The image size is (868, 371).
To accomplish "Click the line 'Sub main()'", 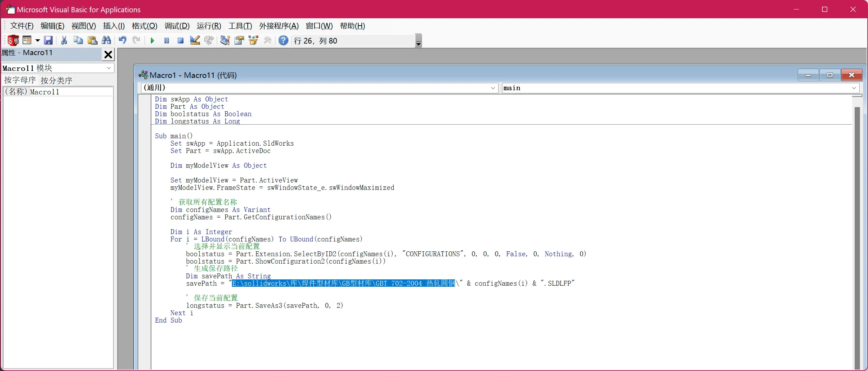I will pyautogui.click(x=174, y=136).
